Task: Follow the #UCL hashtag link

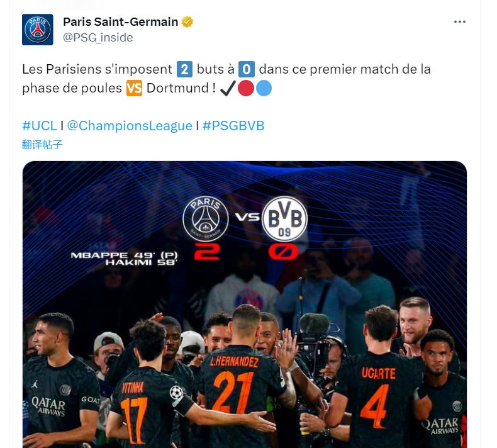Action: (x=40, y=126)
